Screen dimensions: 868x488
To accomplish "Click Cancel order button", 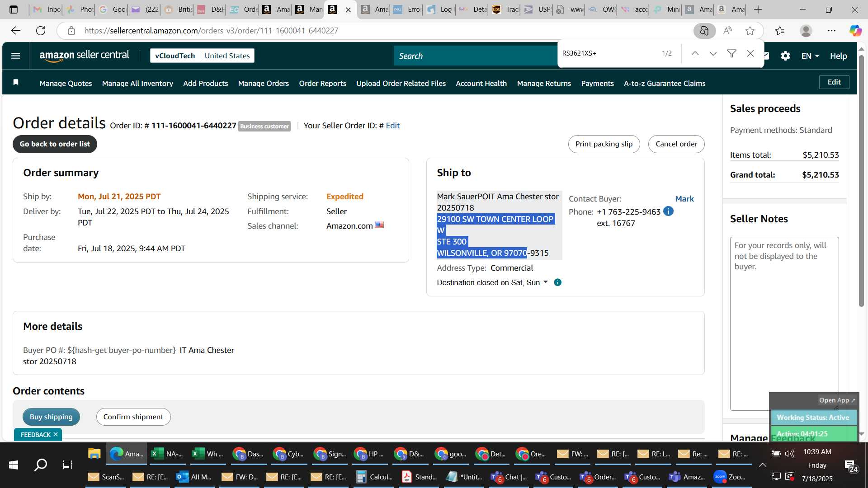I will coord(676,144).
